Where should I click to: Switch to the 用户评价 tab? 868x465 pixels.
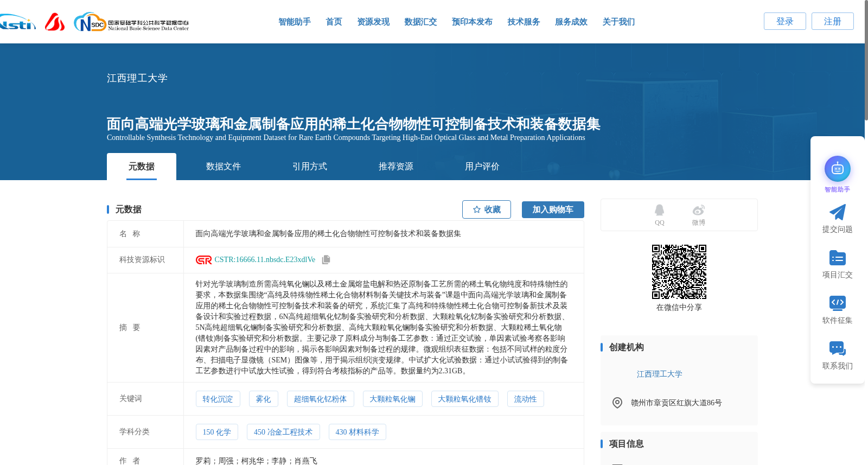pos(482,167)
